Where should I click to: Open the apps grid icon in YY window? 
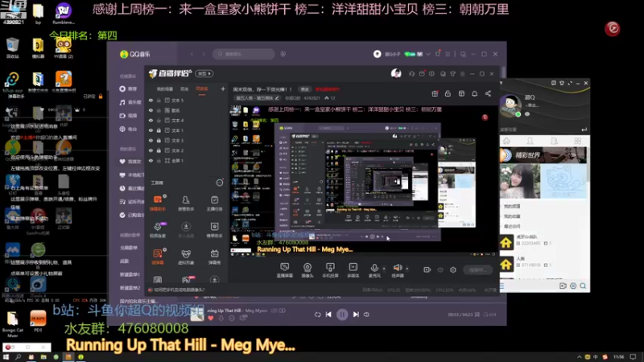pos(578,141)
